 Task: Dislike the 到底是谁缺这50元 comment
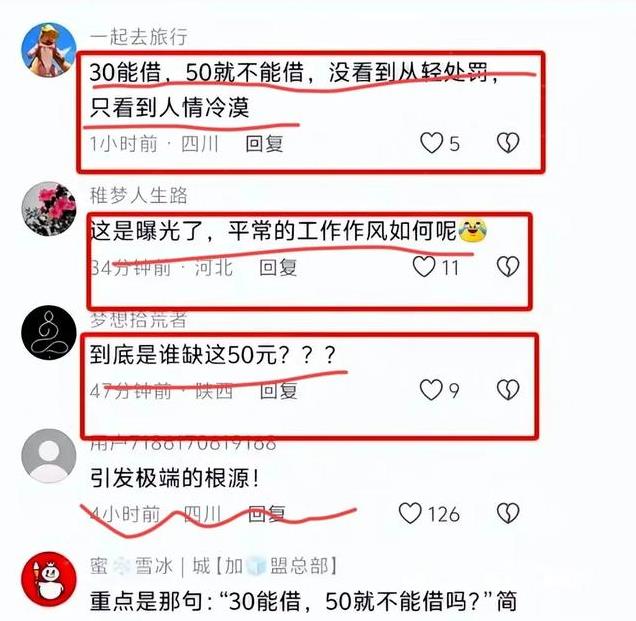point(508,390)
